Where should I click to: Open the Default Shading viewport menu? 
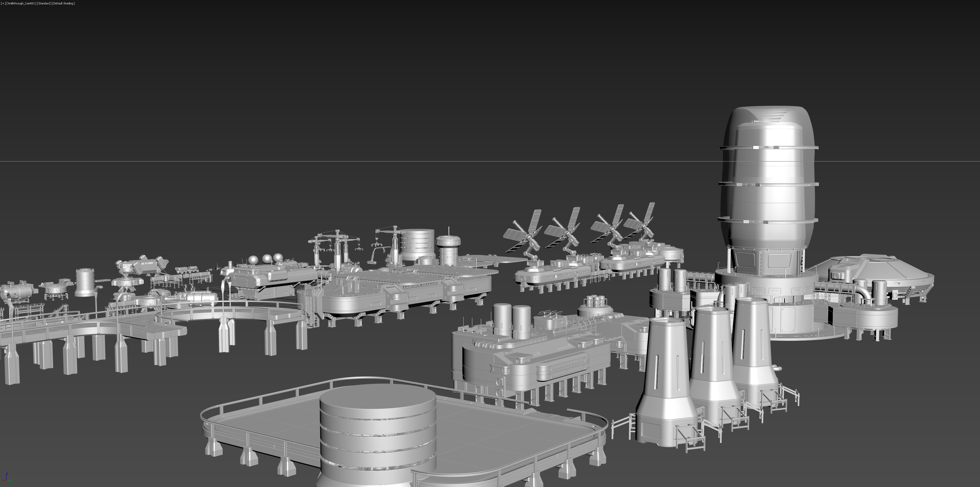coord(63,3)
